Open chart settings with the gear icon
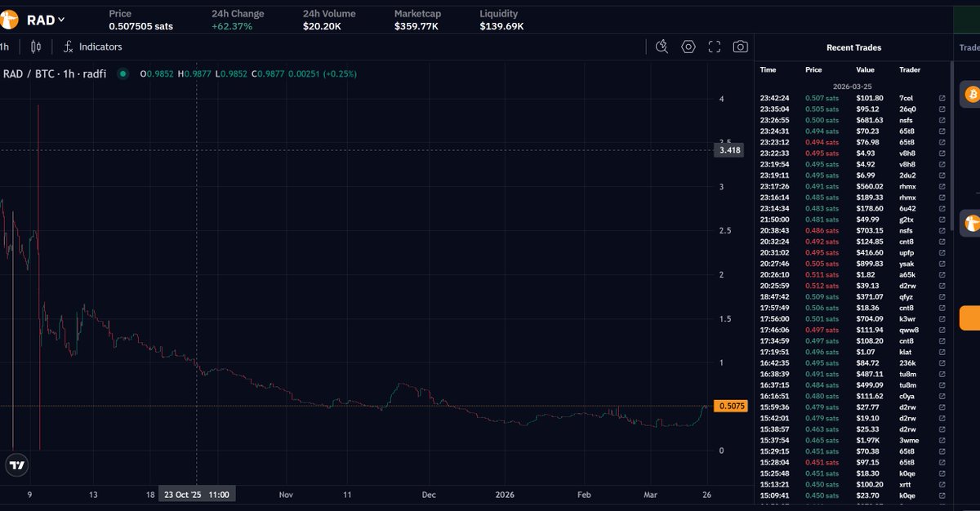Viewport: 980px width, 511px height. pyautogui.click(x=688, y=47)
